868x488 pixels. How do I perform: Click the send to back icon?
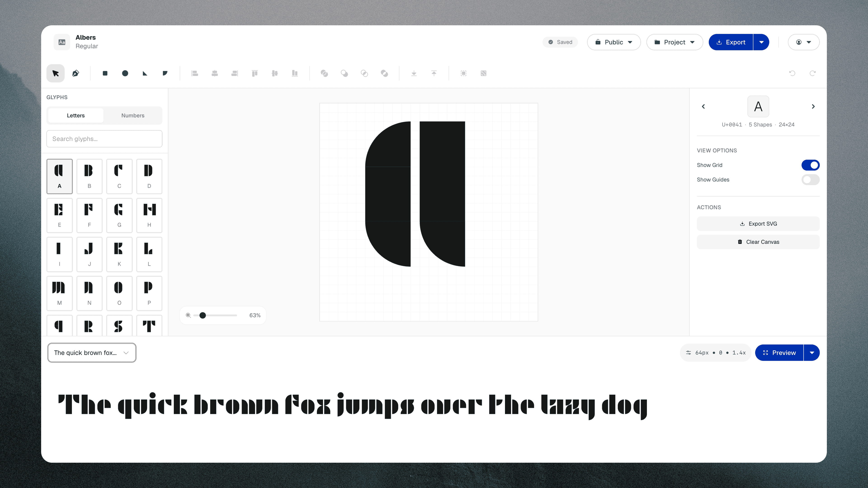(x=414, y=73)
